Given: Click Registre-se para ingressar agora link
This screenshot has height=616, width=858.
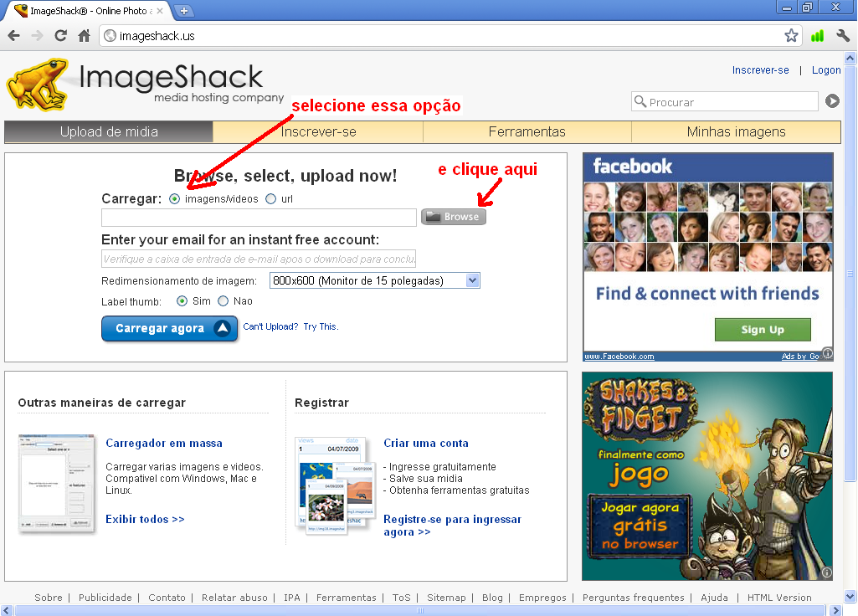Looking at the screenshot, I should tap(453, 525).
